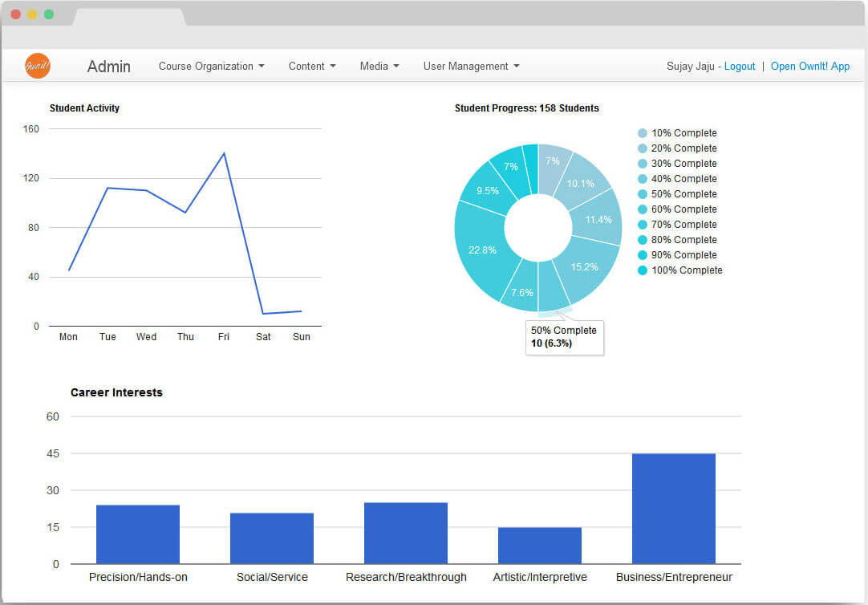The height and width of the screenshot is (605, 868).
Task: Click the 10% Complete legend color dot
Action: click(x=642, y=133)
